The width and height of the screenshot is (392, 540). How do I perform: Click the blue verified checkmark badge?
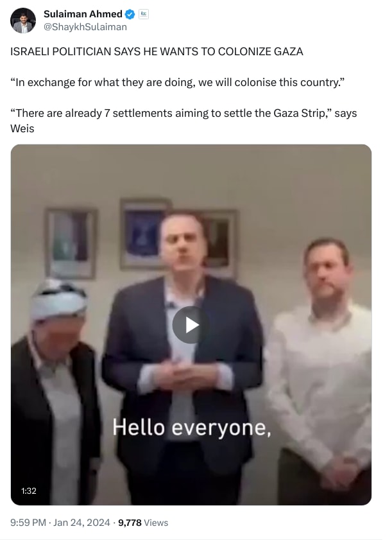tap(130, 14)
